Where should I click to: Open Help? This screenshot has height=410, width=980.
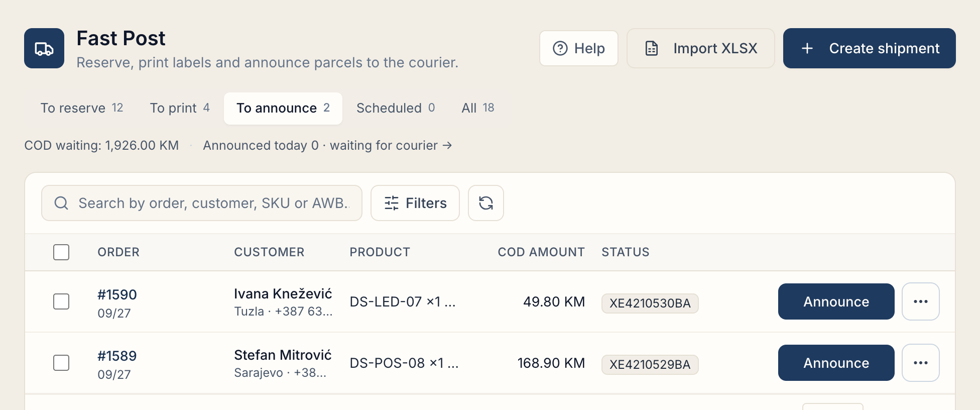(579, 48)
